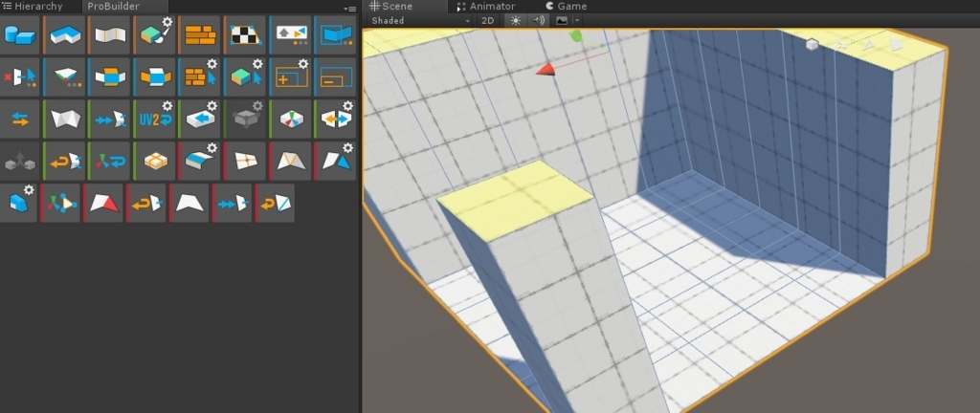This screenshot has height=413, width=980.
Task: Click the axes with blue return arrow icon
Action: tap(110, 162)
